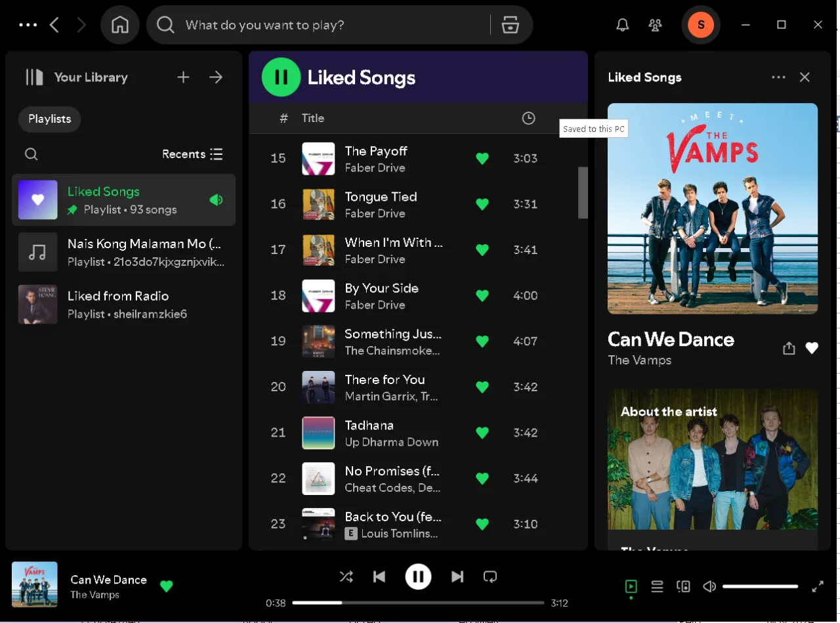Image resolution: width=840 pixels, height=623 pixels.
Task: Open the Browse icon in search bar
Action: click(510, 25)
